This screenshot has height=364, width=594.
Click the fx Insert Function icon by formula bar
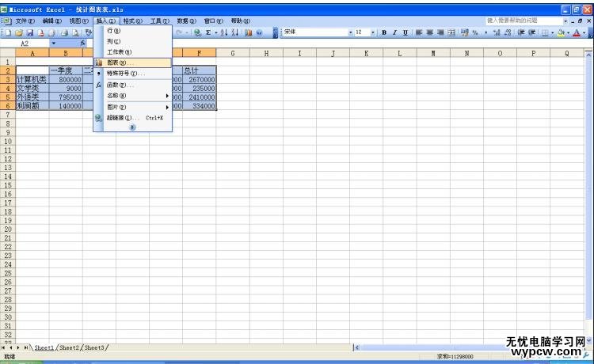(82, 44)
